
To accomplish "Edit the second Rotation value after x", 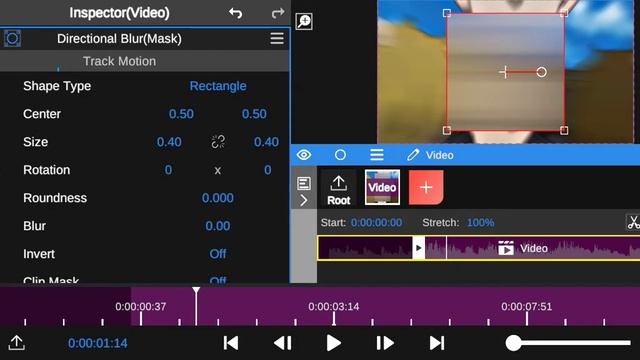I will pos(267,170).
